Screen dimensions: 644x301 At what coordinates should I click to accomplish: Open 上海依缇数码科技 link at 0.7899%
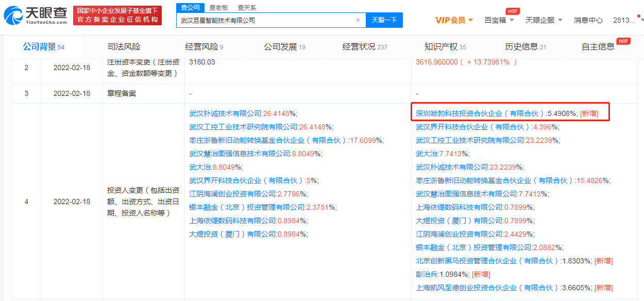[459, 207]
